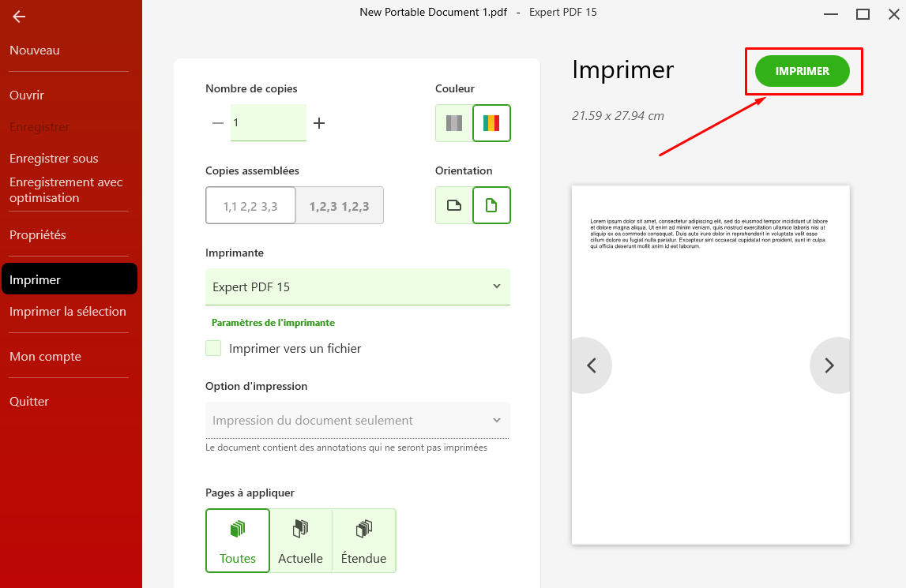Expand Option d'impression dropdown
The height and width of the screenshot is (588, 906).
pos(357,420)
